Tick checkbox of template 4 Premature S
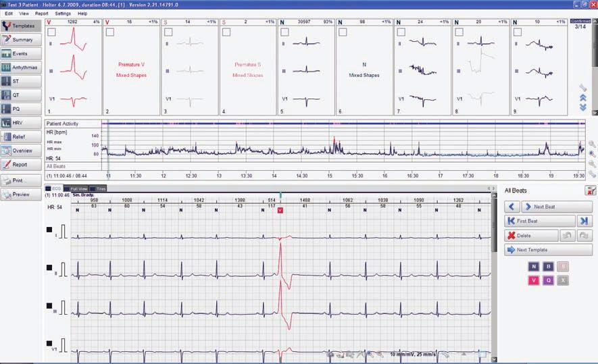The image size is (598, 364). (x=226, y=32)
